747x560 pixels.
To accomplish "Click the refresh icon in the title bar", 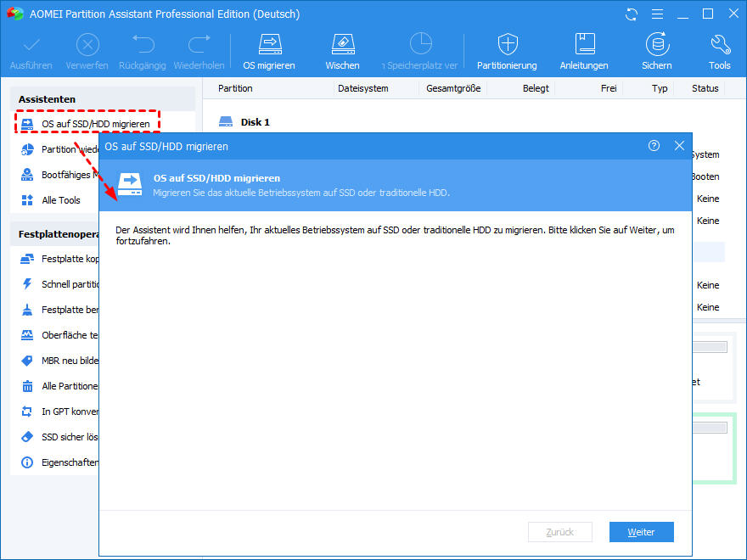I will click(x=632, y=14).
